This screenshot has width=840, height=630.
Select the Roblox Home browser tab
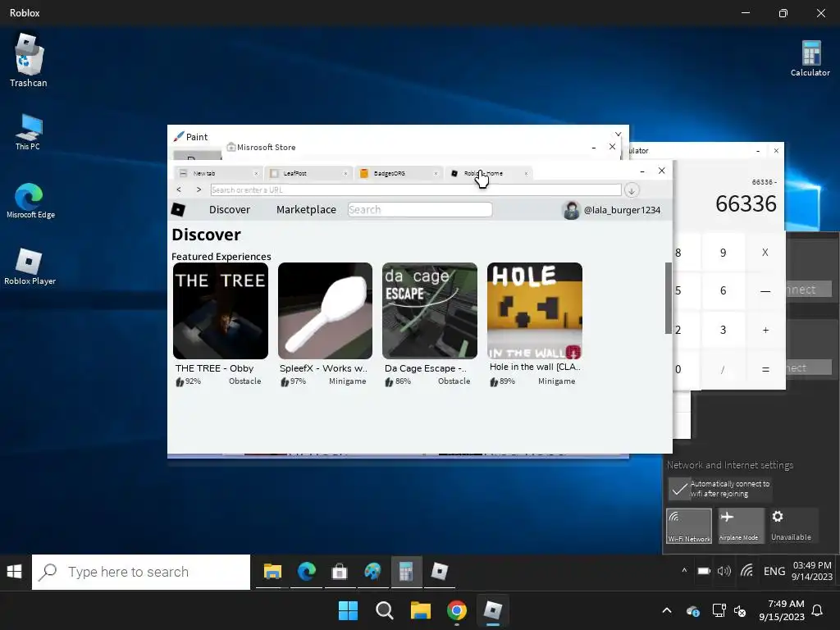489,174
